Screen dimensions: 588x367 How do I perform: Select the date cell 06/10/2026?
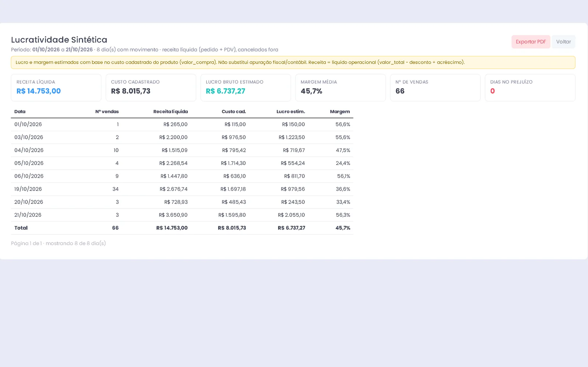point(29,176)
